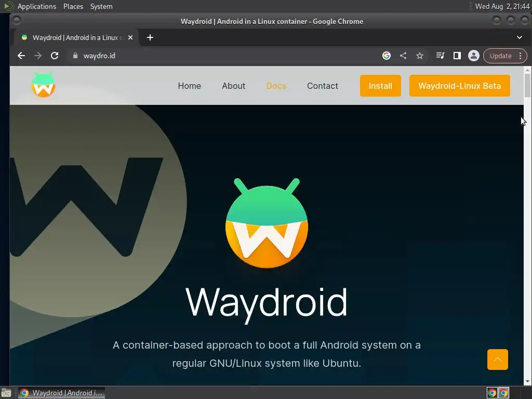The width and height of the screenshot is (532, 399).
Task: Click the show desktop icon in bottom panel
Action: pyautogui.click(x=6, y=393)
